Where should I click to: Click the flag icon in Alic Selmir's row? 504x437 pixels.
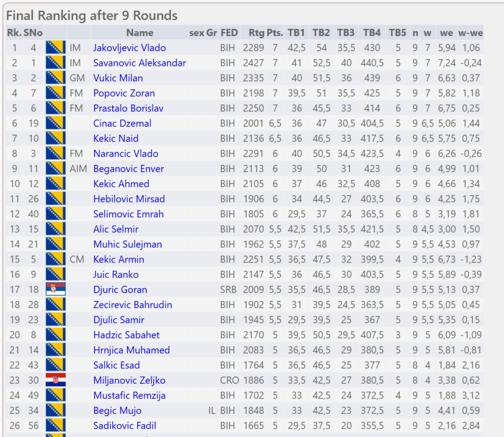tap(56, 229)
